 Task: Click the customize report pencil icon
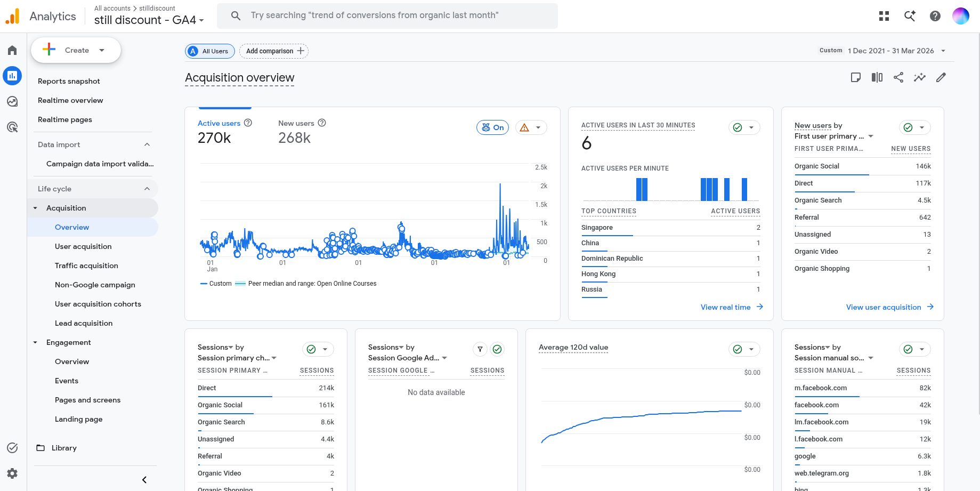(x=941, y=77)
